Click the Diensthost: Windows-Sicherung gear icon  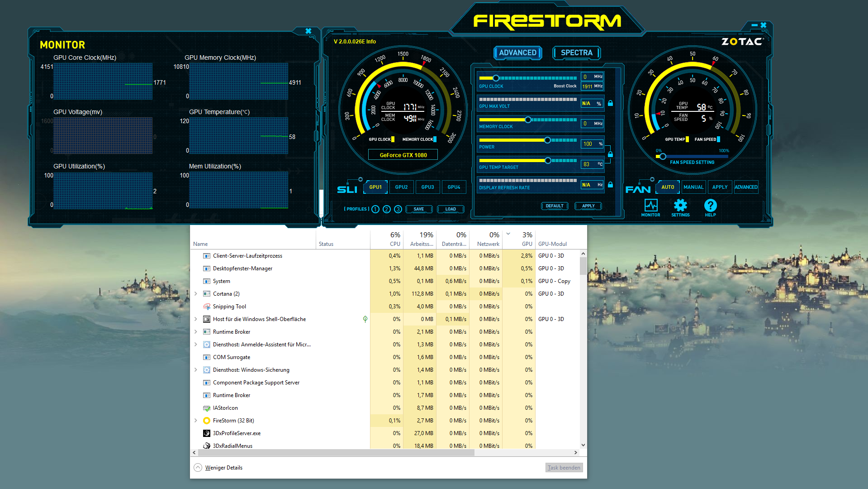tap(207, 370)
